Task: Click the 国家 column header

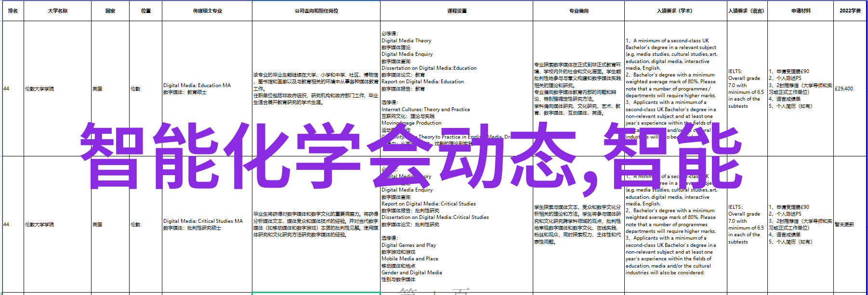Action: [110, 11]
